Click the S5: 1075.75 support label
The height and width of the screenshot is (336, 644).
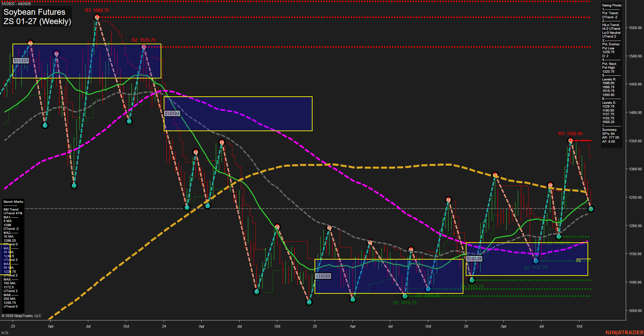[405, 303]
